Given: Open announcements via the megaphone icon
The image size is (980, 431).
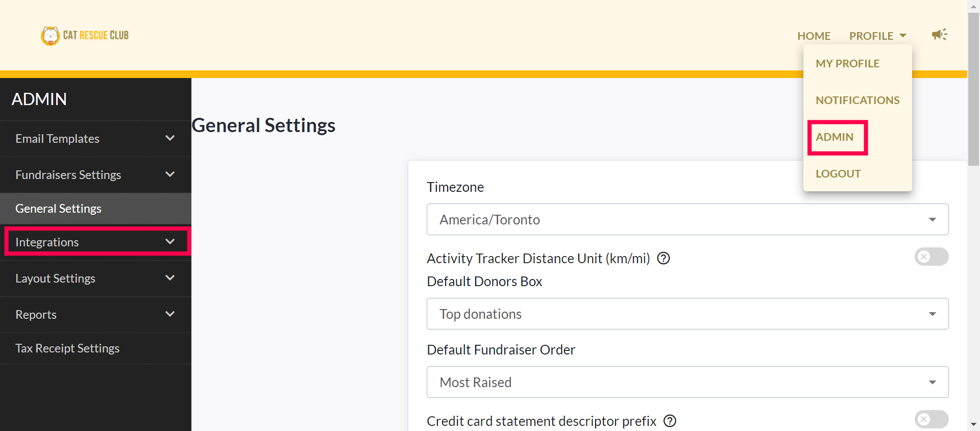Looking at the screenshot, I should (x=939, y=35).
